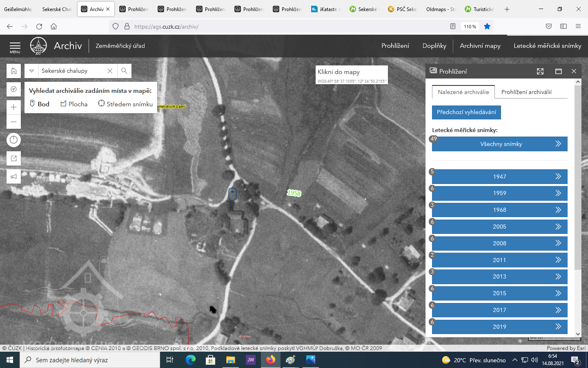
Task: Click the compass locate icon
Action: click(13, 89)
